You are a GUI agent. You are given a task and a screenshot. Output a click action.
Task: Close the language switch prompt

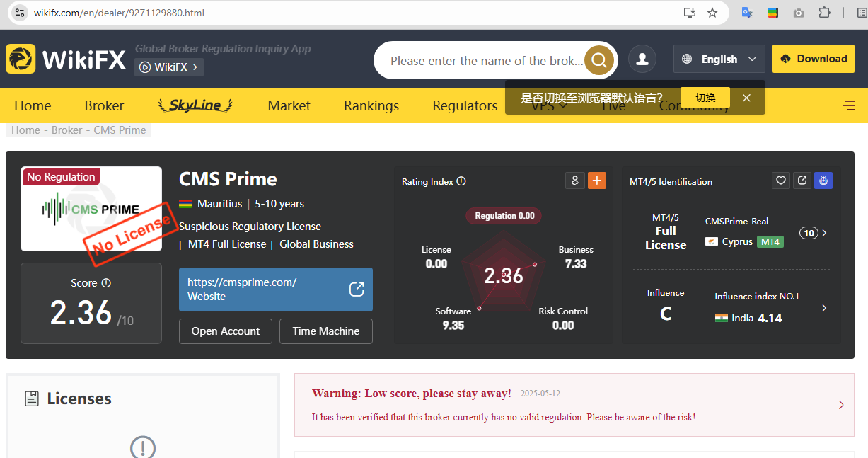coord(746,98)
